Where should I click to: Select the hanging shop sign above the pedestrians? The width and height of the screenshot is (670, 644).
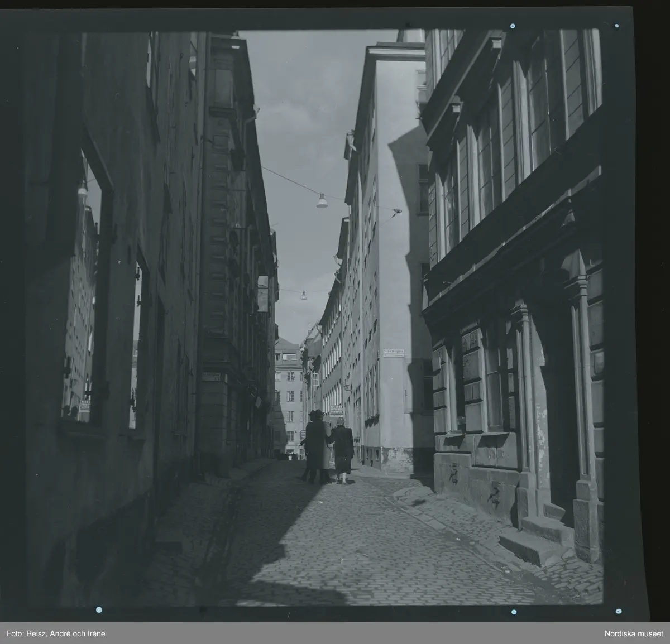tap(336, 410)
